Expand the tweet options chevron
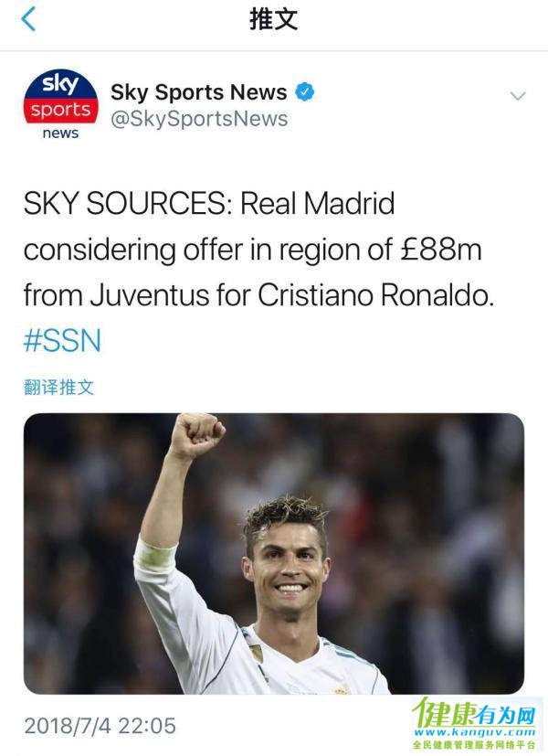Screen dimensions: 548x756 (x=518, y=96)
